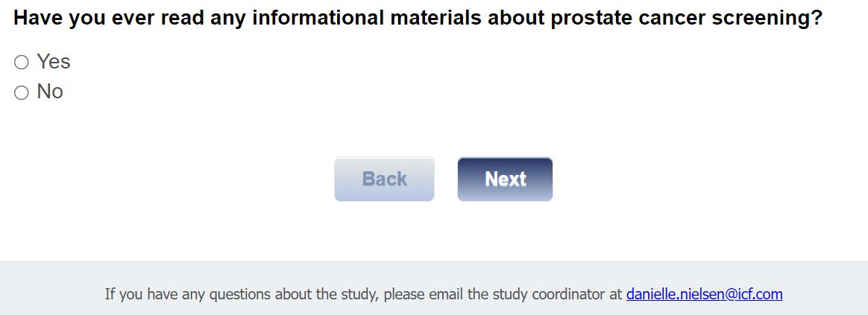This screenshot has height=315, width=868.
Task: Answer Yes to having read informational materials
Action: pos(22,63)
